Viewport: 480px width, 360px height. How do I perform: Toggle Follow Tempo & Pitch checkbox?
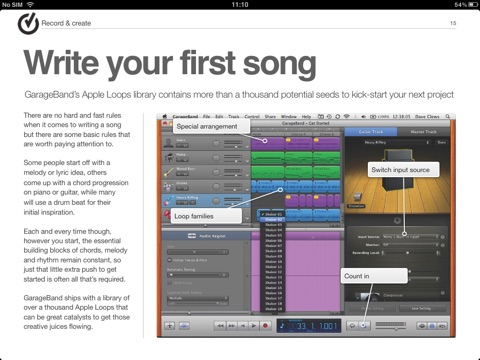[169, 260]
